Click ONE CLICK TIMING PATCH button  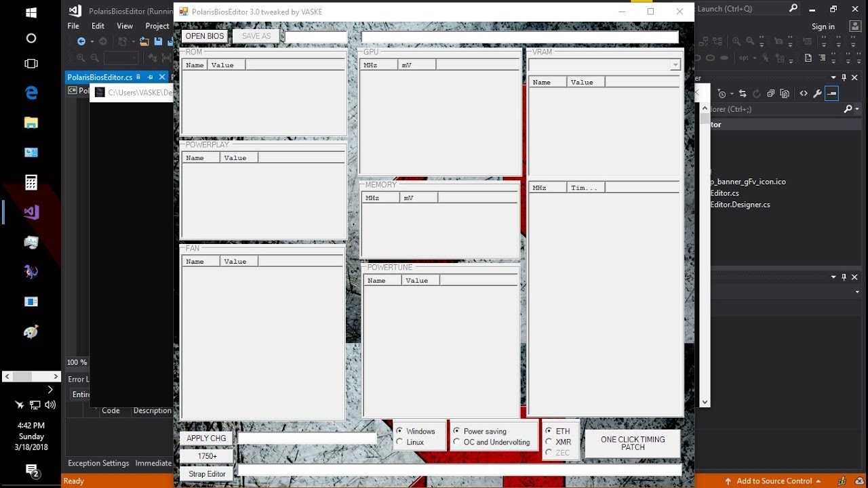pyautogui.click(x=633, y=443)
